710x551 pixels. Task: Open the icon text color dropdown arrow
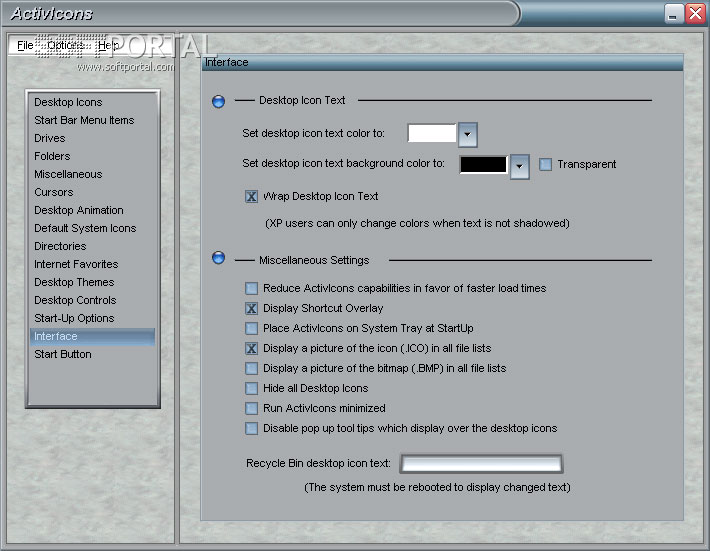pyautogui.click(x=468, y=134)
